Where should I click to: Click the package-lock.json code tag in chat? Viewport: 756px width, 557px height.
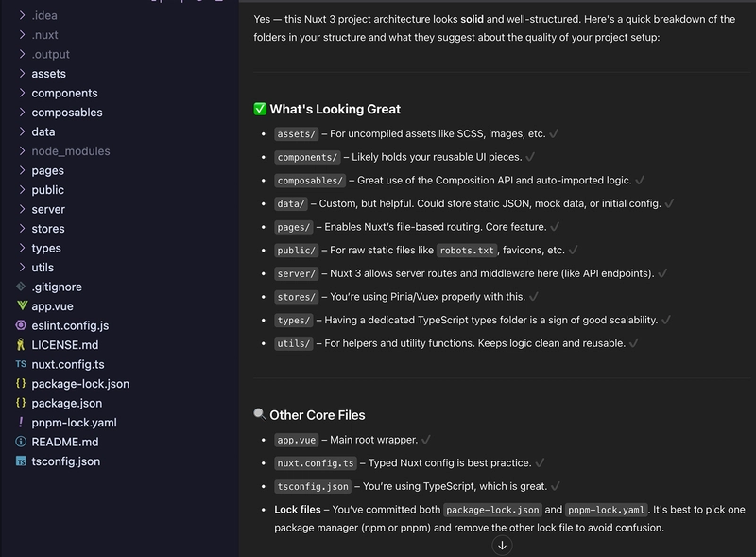pyautogui.click(x=492, y=510)
